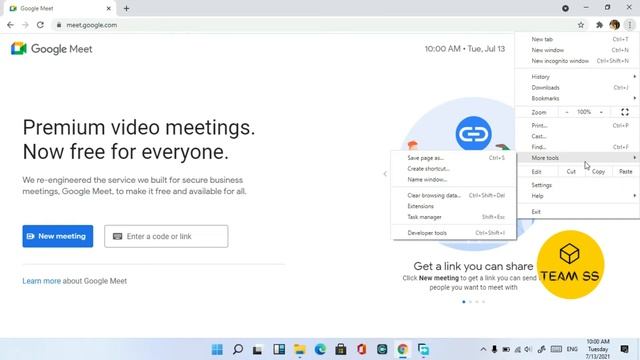
Task: Choose Print from Chrome menu
Action: 578,125
